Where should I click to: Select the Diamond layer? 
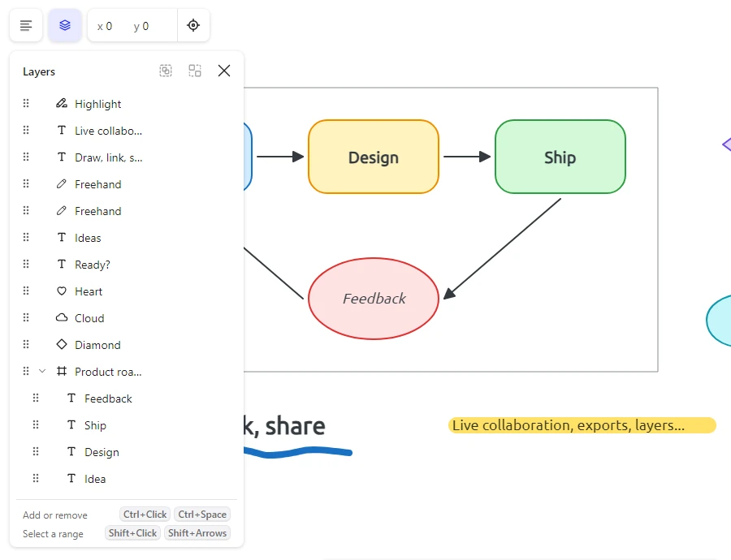click(x=127, y=345)
